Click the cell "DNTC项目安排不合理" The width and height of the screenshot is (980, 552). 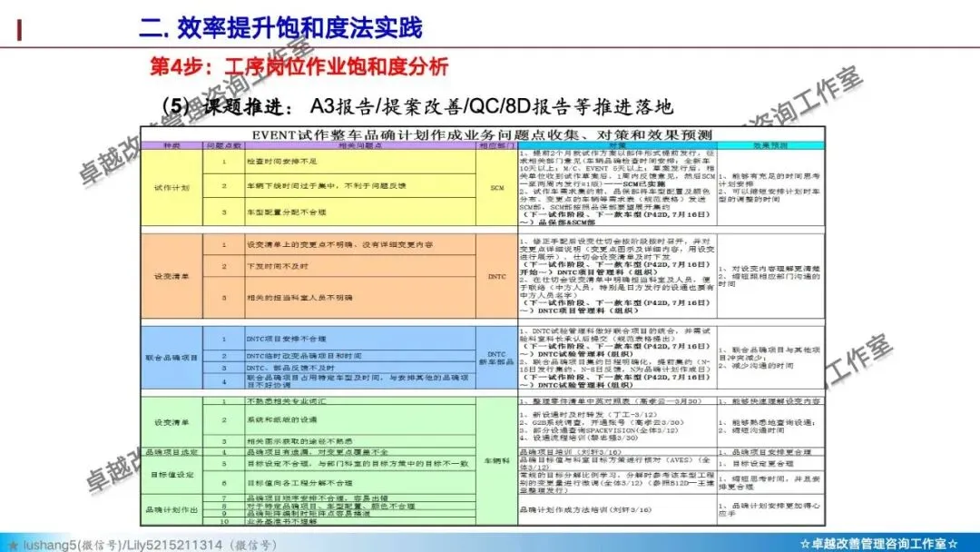click(360, 339)
